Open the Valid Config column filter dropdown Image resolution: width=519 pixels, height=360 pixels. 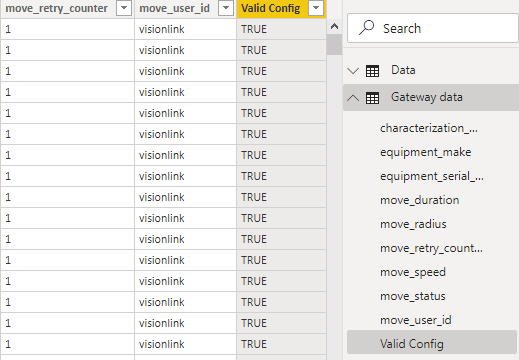point(316,8)
